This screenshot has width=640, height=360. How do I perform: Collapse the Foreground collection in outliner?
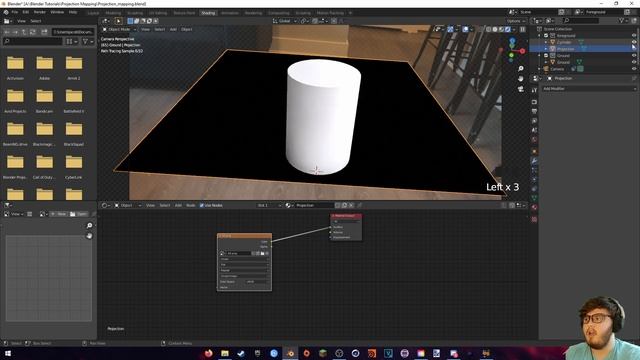click(539, 36)
